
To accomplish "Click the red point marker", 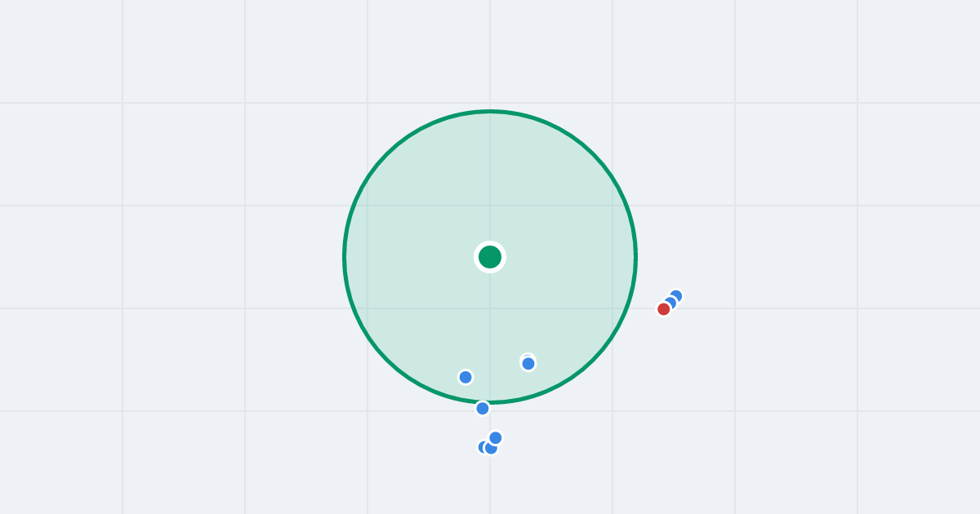I will (x=664, y=309).
